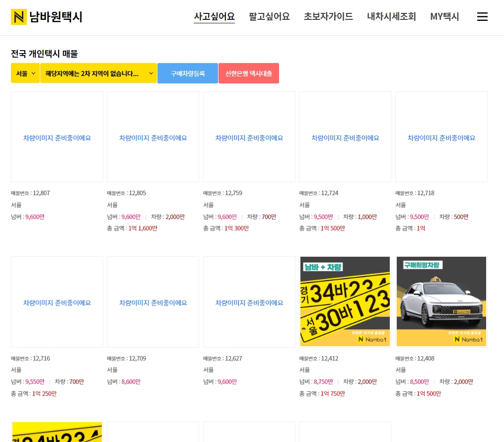
Task: Click number price 9,550만 of listing 12,716
Action: tap(35, 382)
